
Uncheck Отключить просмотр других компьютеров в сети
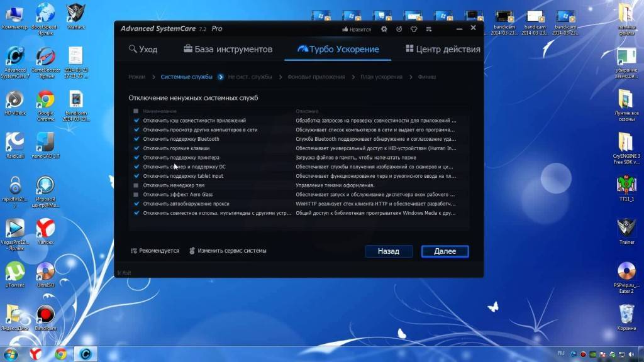pos(136,129)
